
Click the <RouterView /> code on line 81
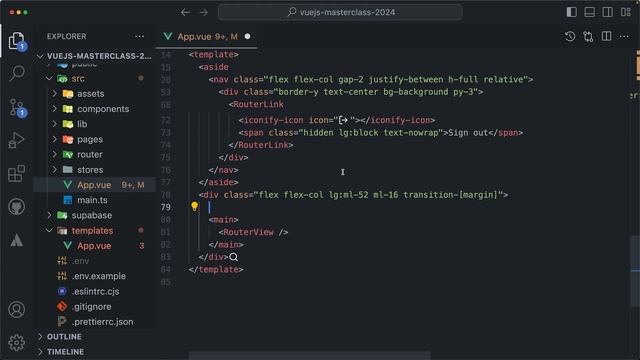253,232
